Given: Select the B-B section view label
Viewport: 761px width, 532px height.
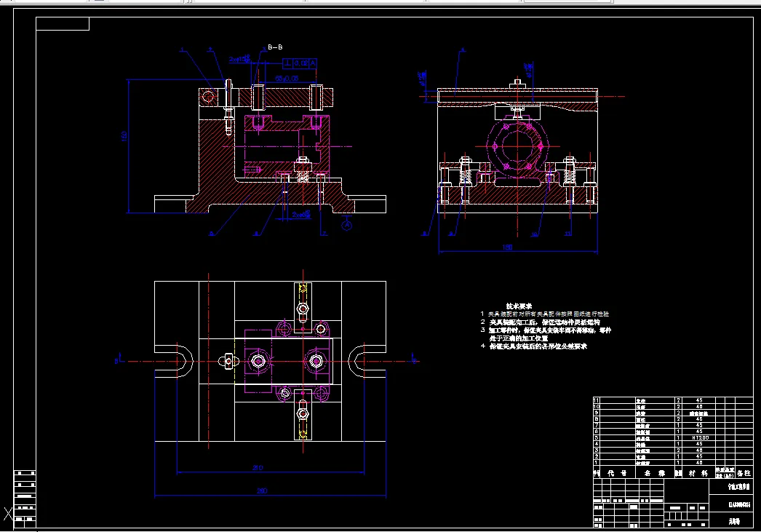Looking at the screenshot, I should [x=275, y=47].
